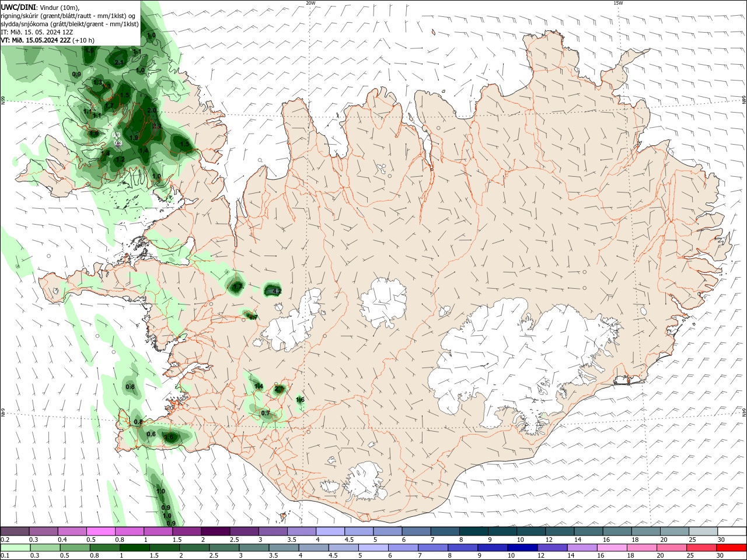Click the light green 0.3 swatch in lower legend row
Image resolution: width=747 pixels, height=560 pixels.
tap(45, 548)
